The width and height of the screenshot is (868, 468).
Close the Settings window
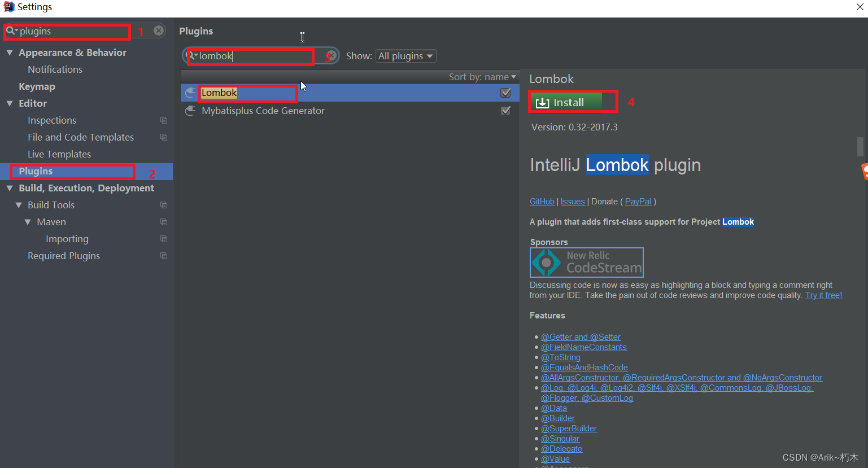pos(860,7)
